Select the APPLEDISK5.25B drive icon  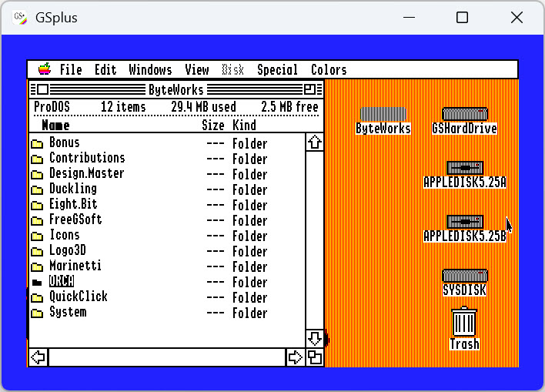[465, 222]
